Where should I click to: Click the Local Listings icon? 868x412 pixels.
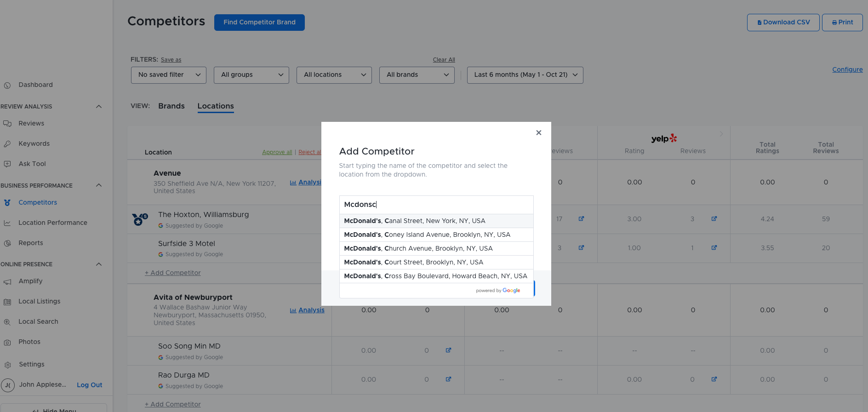[7, 302]
